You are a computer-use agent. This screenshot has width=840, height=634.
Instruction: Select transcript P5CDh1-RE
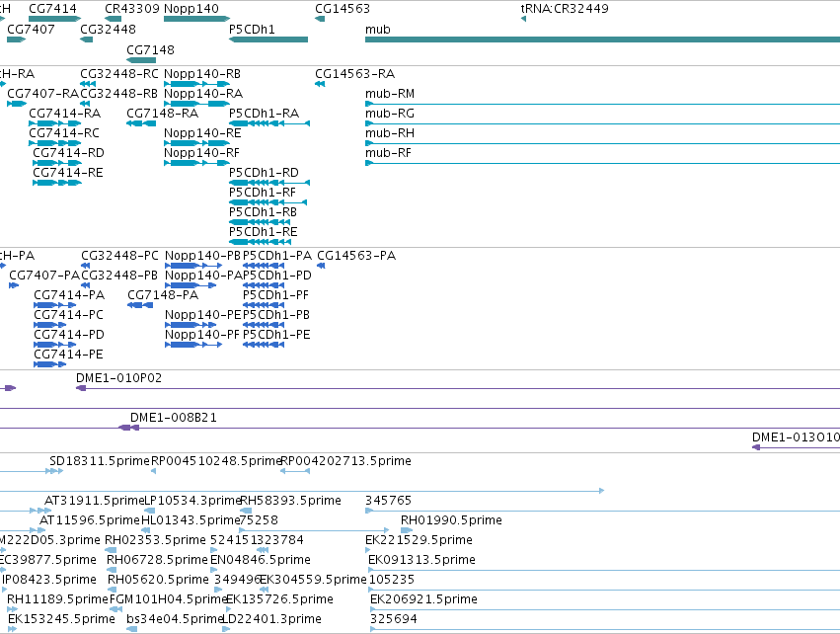260,242
